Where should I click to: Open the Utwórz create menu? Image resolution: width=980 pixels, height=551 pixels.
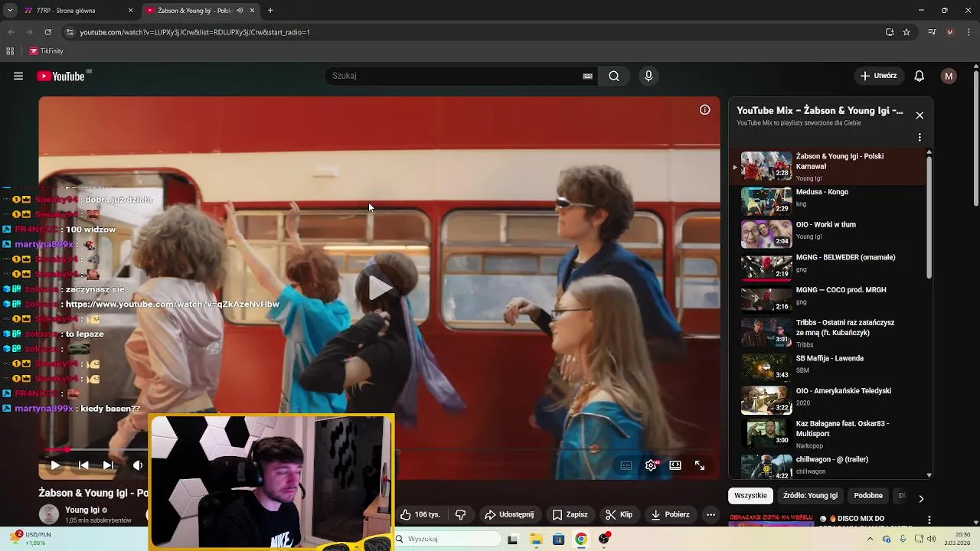(x=878, y=76)
